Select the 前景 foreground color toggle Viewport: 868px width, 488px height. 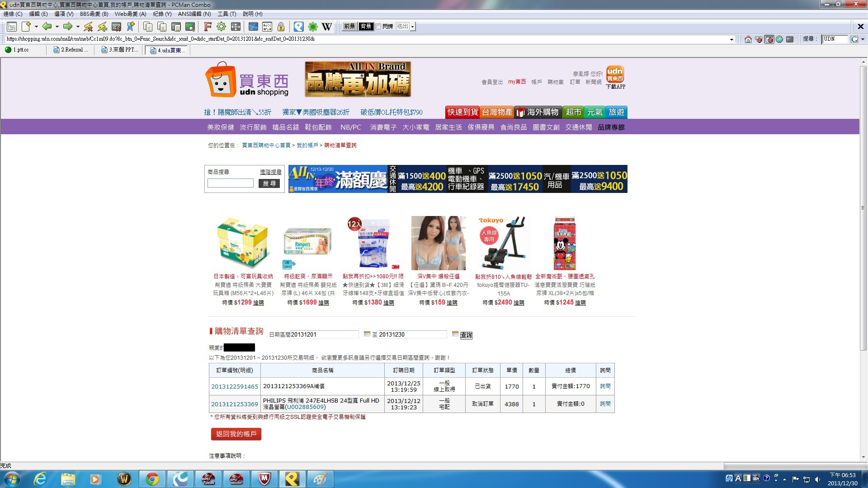point(349,27)
